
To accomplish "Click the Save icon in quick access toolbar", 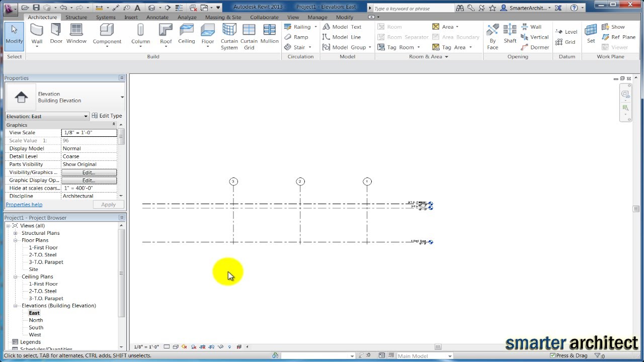I will pos(36,8).
